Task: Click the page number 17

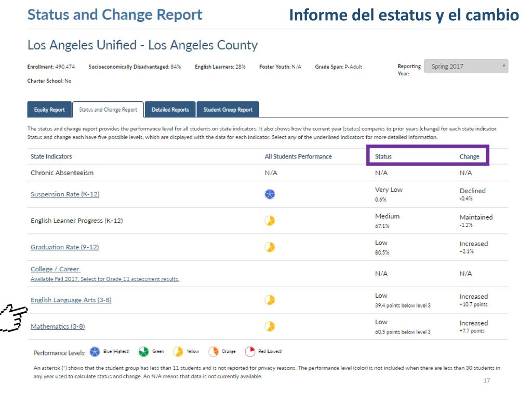Action: [x=486, y=381]
